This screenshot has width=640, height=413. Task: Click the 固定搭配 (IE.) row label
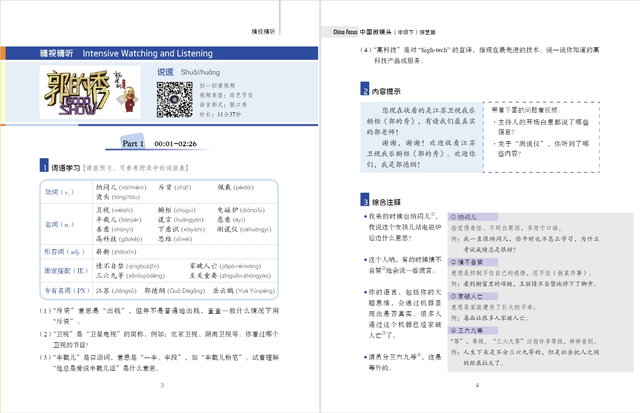pyautogui.click(x=63, y=269)
